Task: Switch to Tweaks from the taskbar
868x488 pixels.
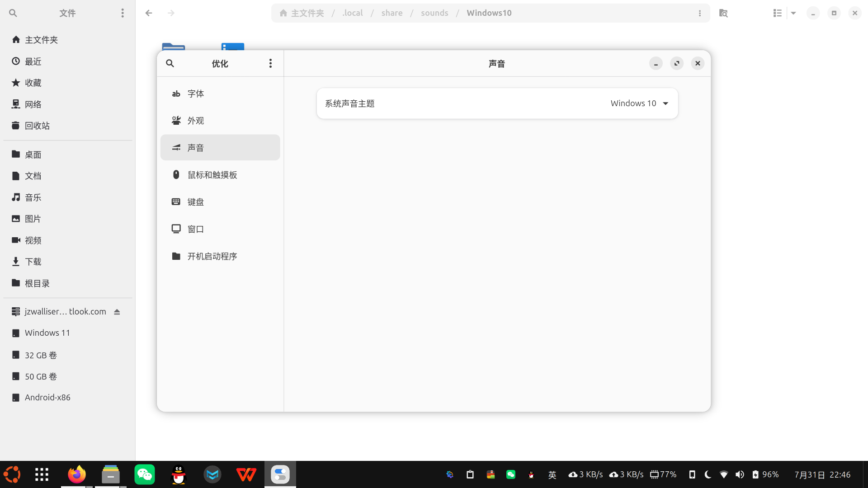Action: pos(280,474)
